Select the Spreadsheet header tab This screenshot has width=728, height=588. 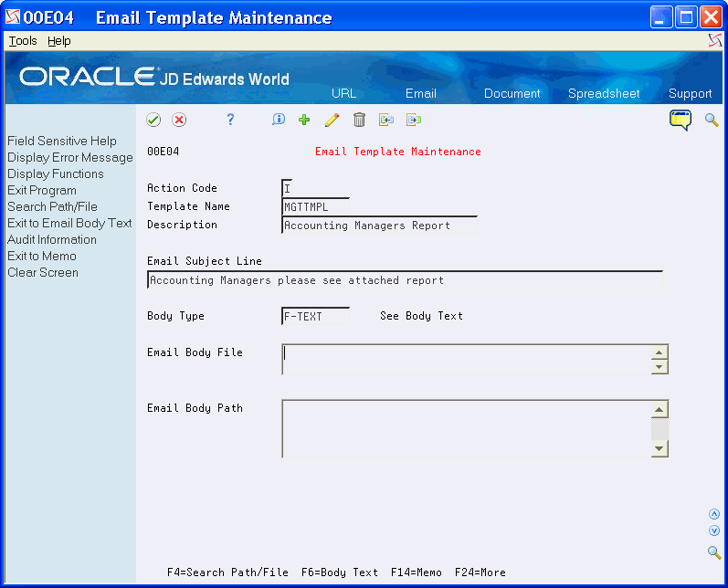pyautogui.click(x=604, y=93)
